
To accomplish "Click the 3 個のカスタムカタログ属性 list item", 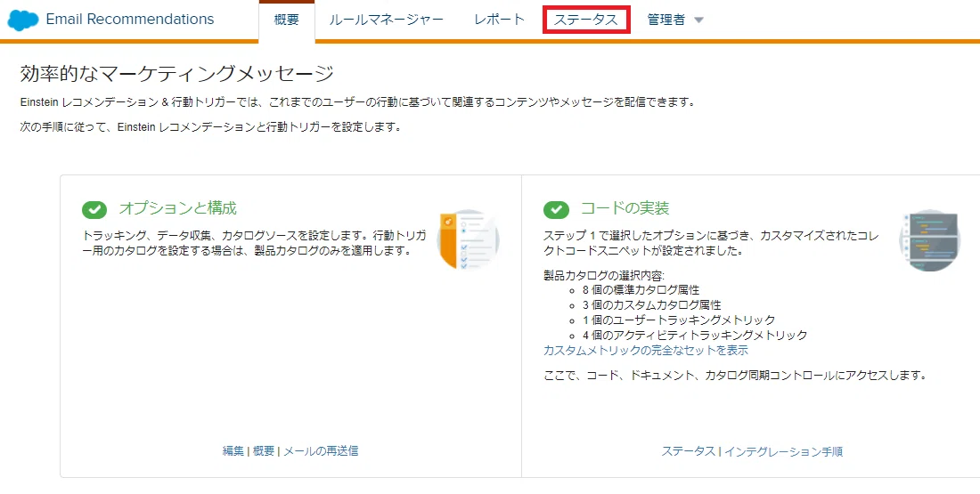I will tap(652, 304).
